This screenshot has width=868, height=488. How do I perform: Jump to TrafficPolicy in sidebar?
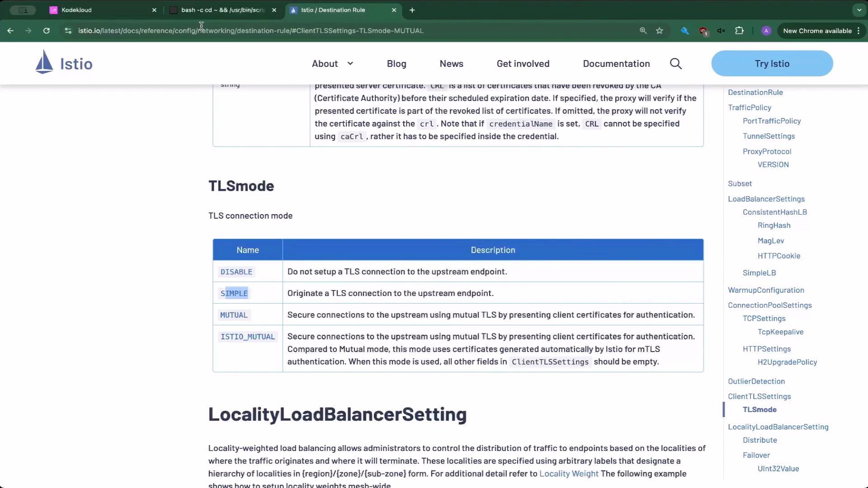click(x=749, y=108)
